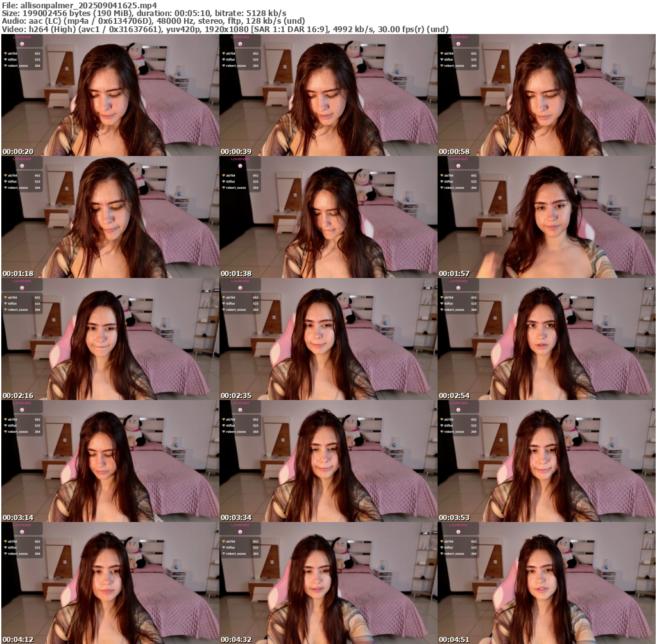Screen dimensions: 657x644
Task: Click the 'Audio: aac (LC)' info line
Action: [153, 21]
